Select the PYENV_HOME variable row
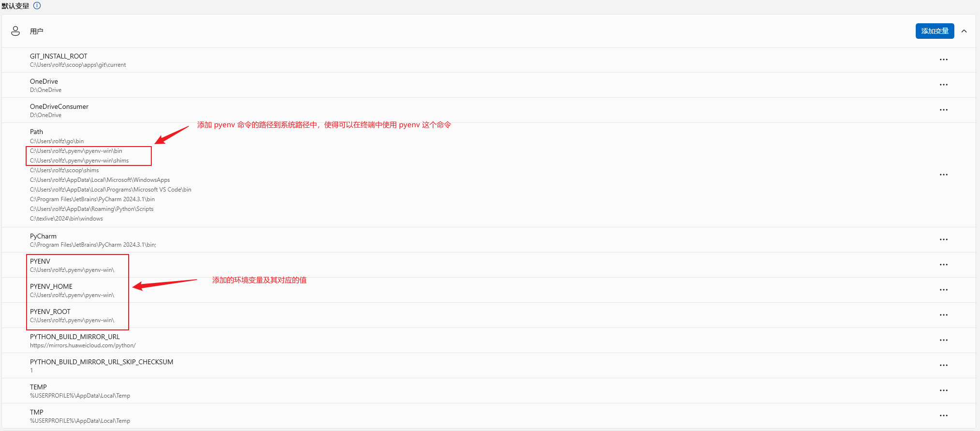 tap(51, 286)
